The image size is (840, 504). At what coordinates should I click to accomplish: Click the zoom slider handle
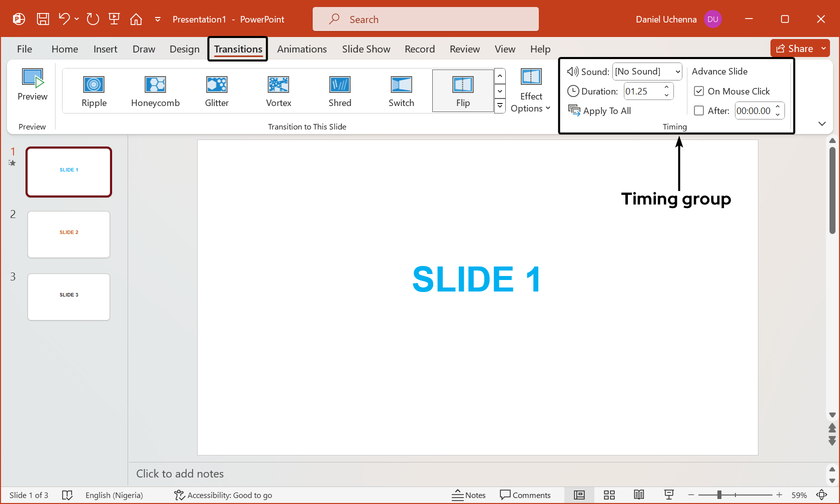tap(719, 495)
